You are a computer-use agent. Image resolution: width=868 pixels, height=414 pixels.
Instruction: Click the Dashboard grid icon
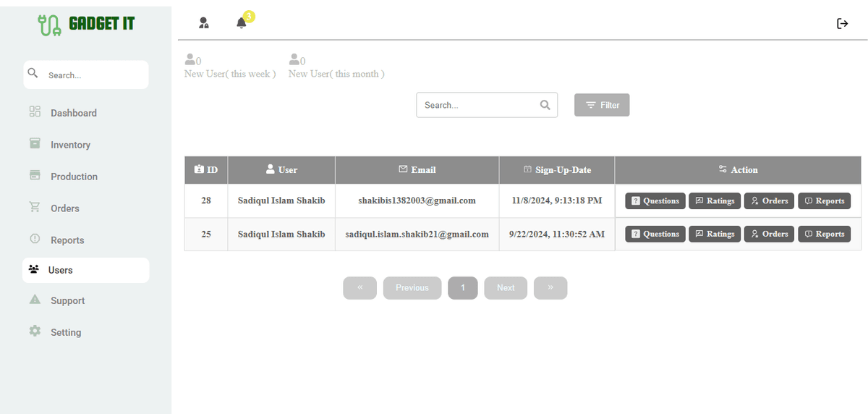(x=35, y=111)
